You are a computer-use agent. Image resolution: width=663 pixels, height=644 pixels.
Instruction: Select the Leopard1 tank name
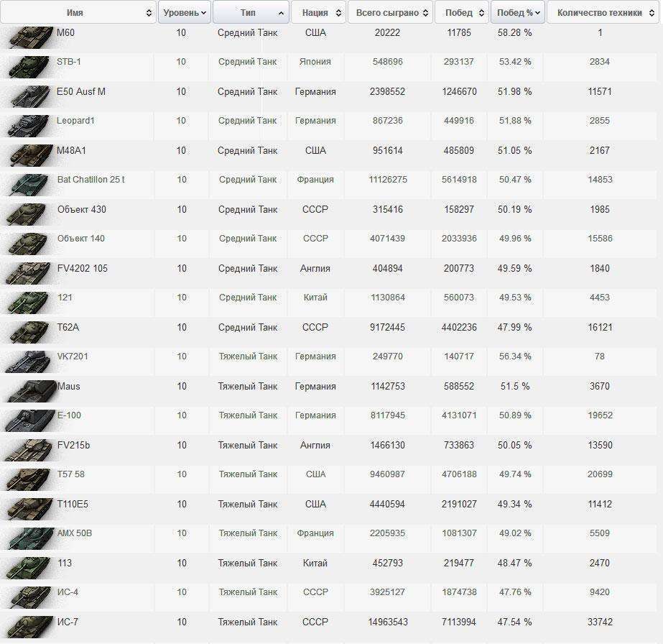point(75,121)
